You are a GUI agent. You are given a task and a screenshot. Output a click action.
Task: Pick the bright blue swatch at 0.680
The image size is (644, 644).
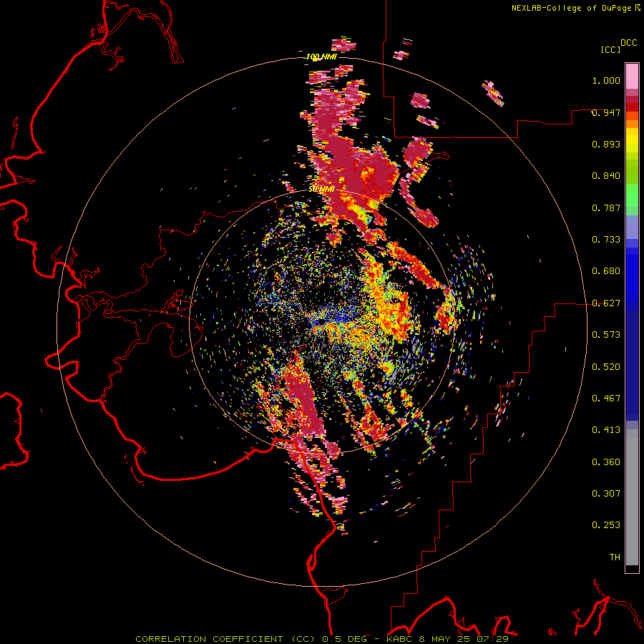point(632,275)
